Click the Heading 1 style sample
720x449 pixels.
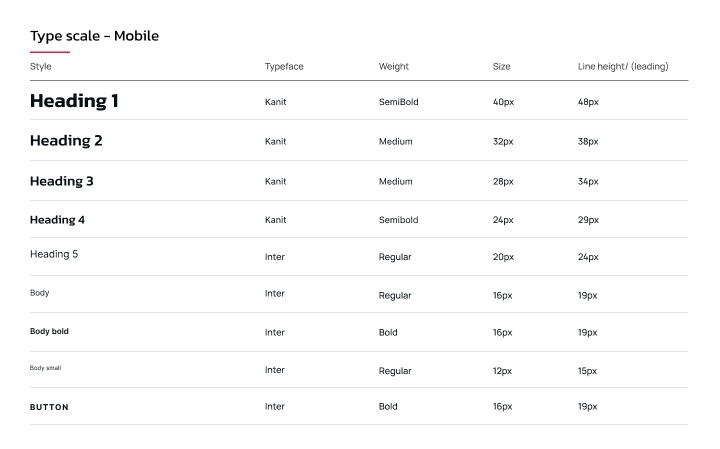(x=74, y=101)
